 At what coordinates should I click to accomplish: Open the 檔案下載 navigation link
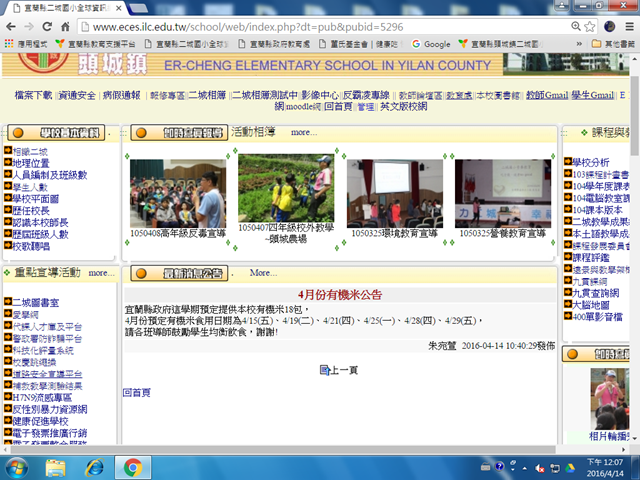coord(33,95)
